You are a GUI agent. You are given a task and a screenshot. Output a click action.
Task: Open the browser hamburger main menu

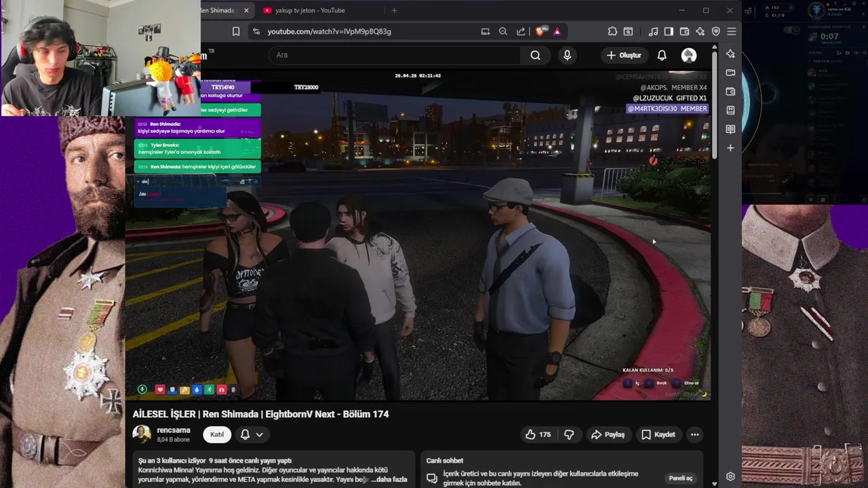(732, 31)
